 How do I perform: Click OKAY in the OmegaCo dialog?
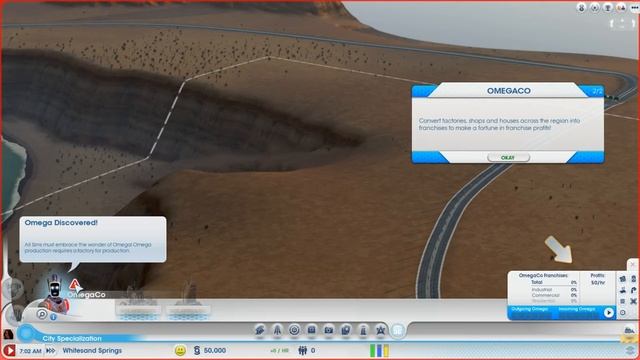[x=508, y=158]
